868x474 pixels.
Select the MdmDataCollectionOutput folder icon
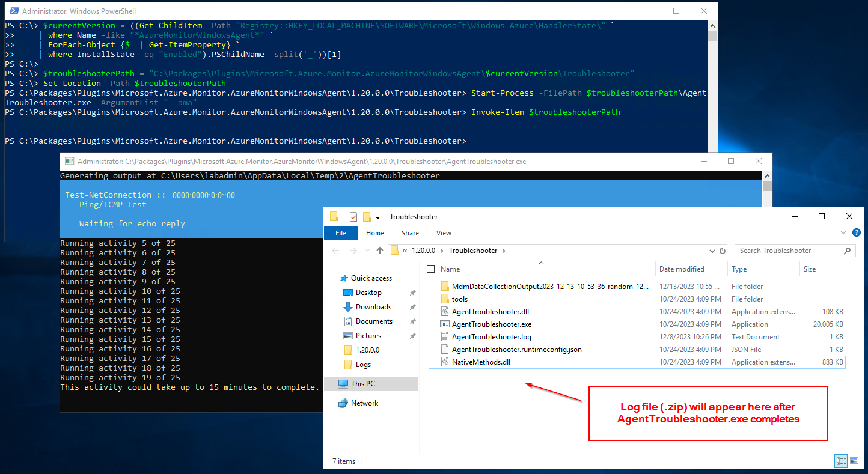point(445,287)
